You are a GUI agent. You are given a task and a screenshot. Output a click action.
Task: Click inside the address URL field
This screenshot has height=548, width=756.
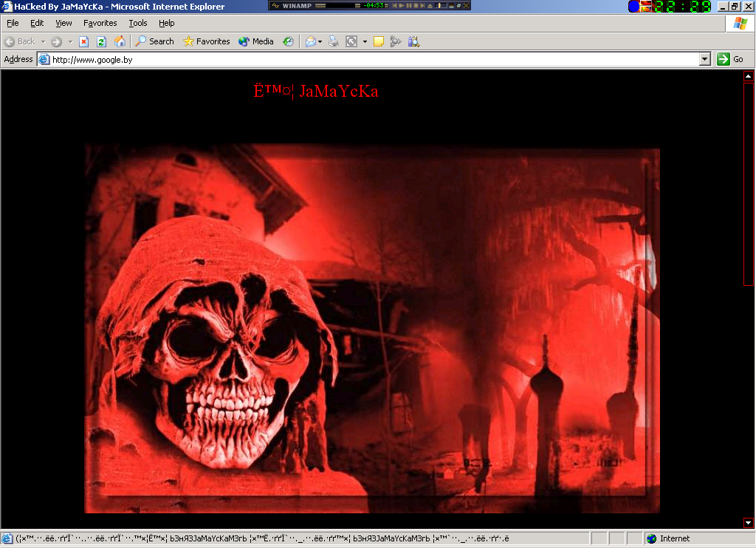pyautogui.click(x=369, y=59)
